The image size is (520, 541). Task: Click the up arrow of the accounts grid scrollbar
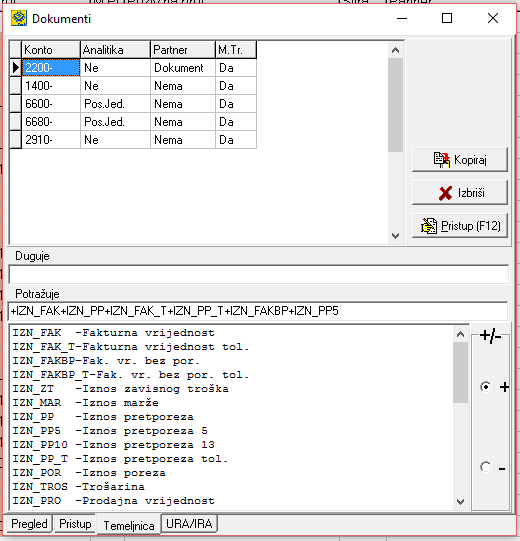tap(395, 50)
